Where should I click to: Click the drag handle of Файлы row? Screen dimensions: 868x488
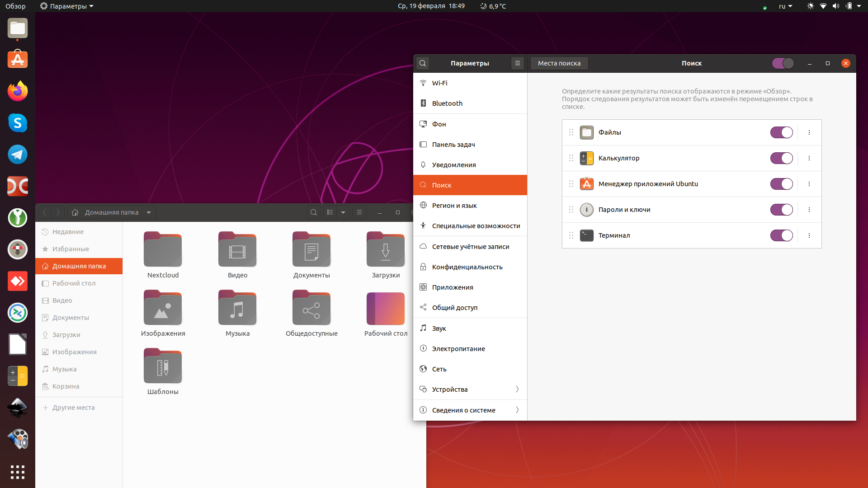coord(571,132)
